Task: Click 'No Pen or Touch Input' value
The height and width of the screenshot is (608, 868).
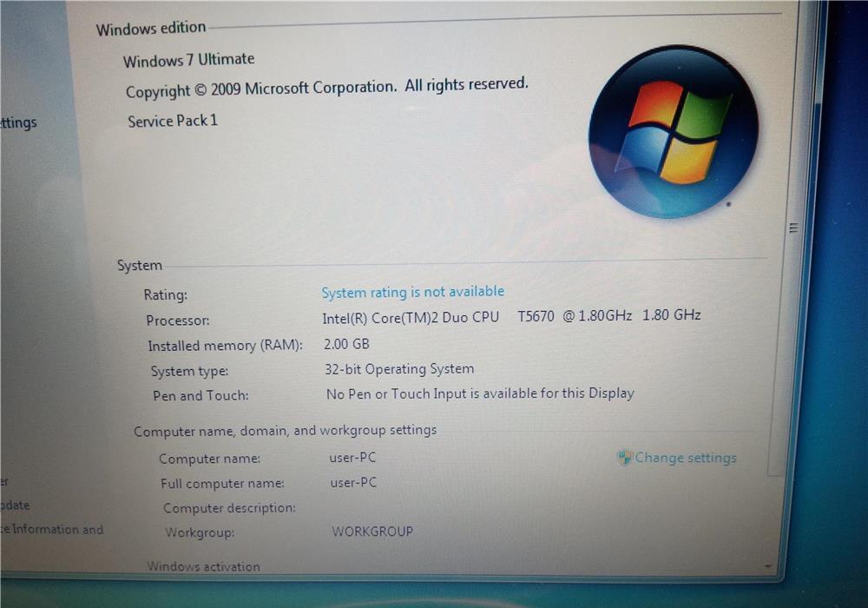Action: [480, 393]
